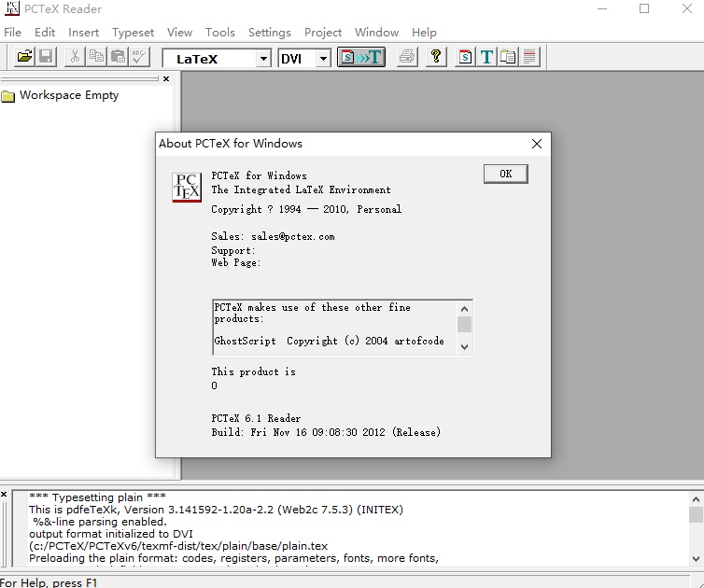Click the plain.tex path log line
Image resolution: width=704 pixels, height=588 pixels.
tap(178, 546)
